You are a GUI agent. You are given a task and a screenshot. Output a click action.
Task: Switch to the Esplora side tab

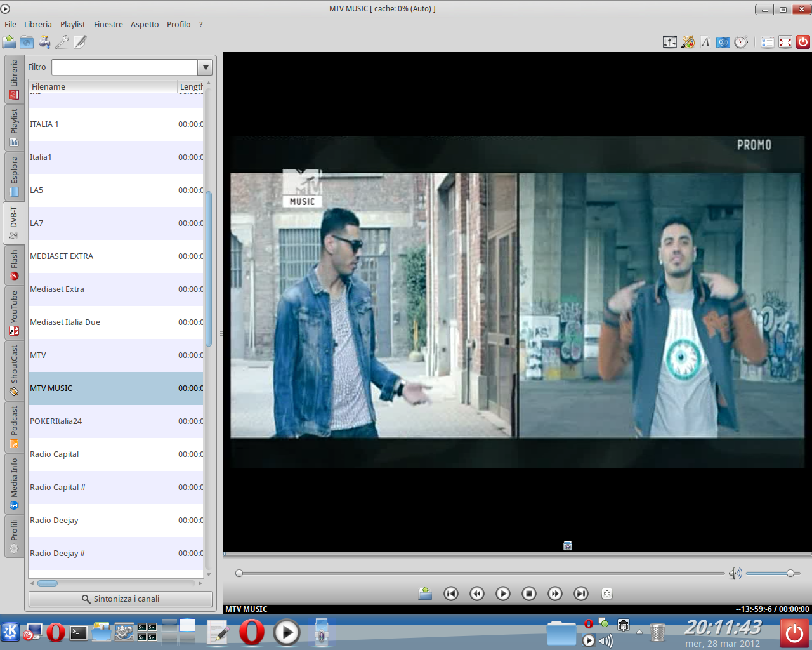click(x=14, y=176)
